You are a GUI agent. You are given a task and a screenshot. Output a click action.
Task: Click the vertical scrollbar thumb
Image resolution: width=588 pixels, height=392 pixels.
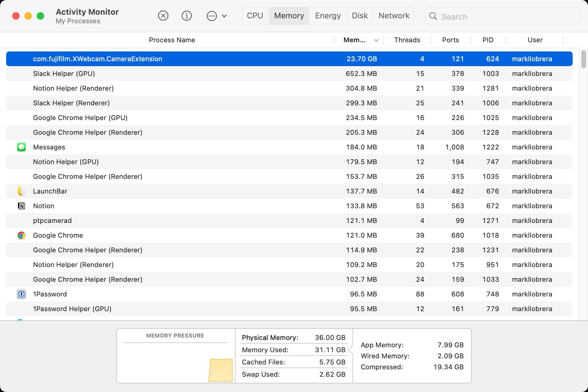click(583, 59)
